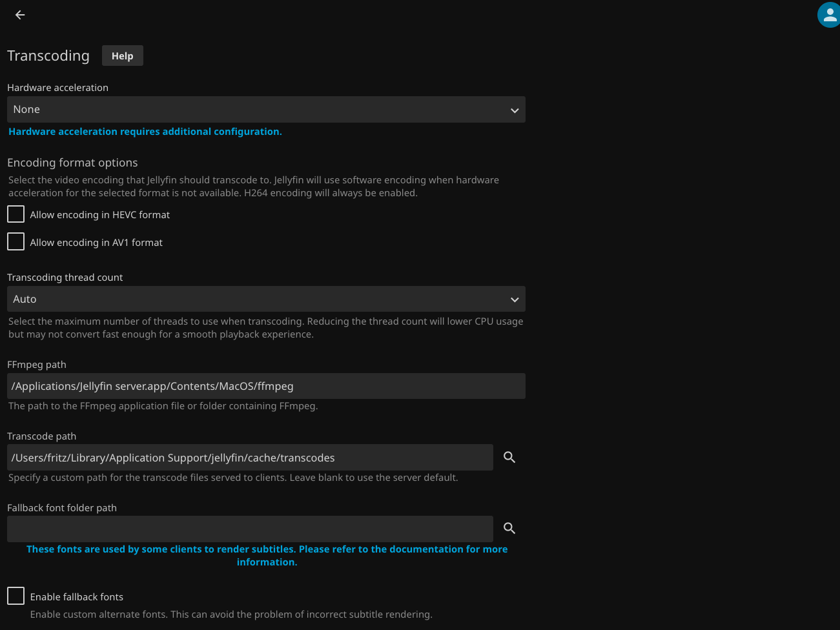Open the user profile menu icon
The height and width of the screenshot is (630, 840).
(x=829, y=15)
